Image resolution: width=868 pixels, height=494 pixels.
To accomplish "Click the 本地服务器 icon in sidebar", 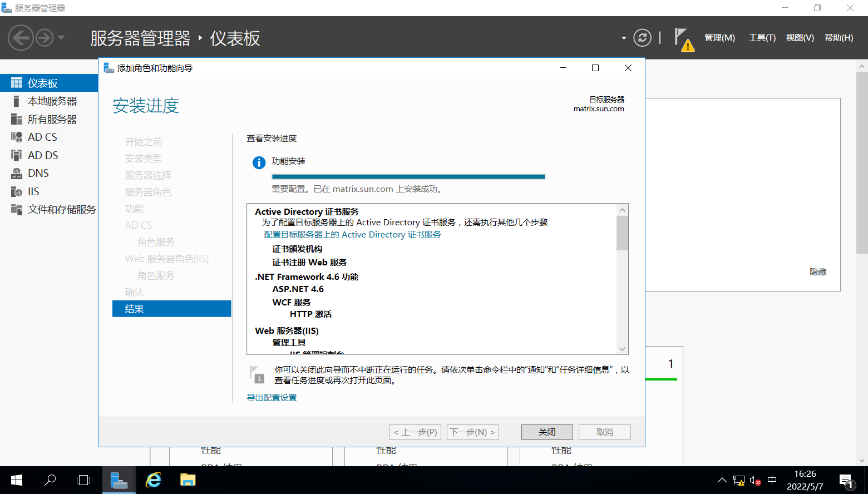I will coord(17,101).
